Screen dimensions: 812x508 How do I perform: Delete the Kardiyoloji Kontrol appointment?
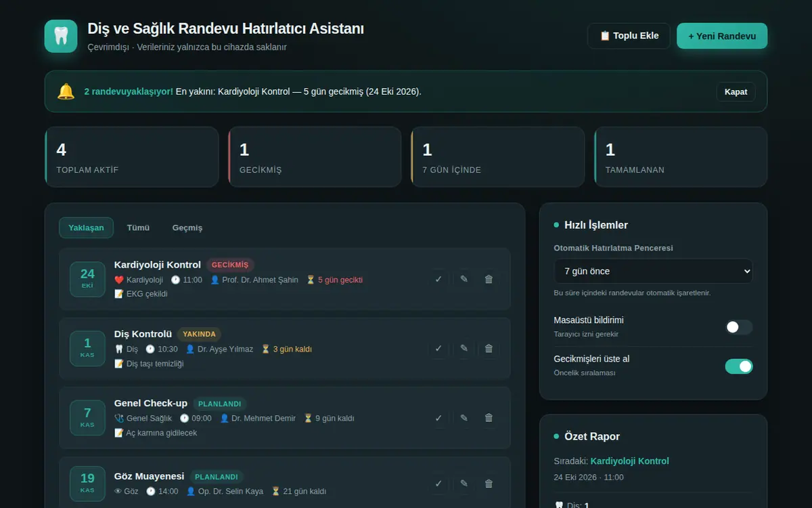[489, 279]
